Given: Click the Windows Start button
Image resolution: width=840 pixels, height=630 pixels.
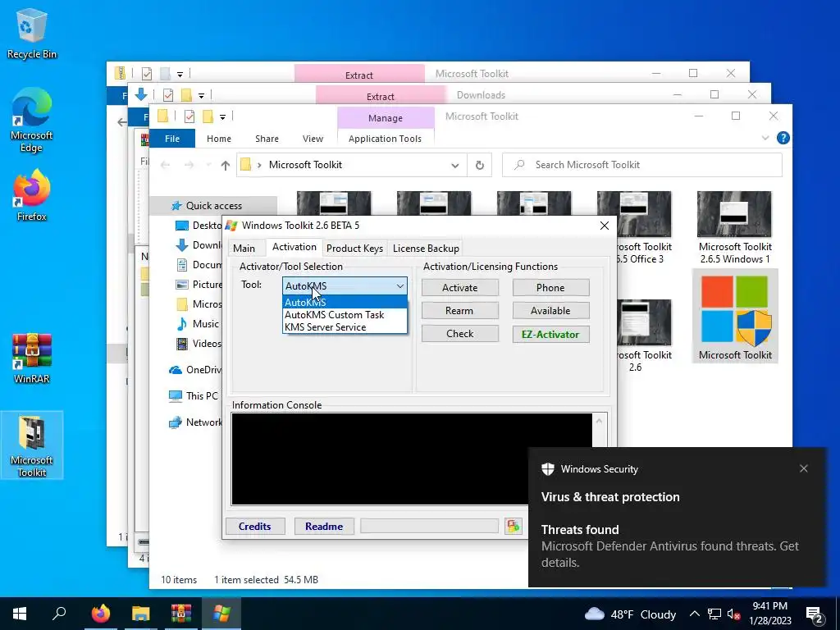Looking at the screenshot, I should pyautogui.click(x=20, y=614).
